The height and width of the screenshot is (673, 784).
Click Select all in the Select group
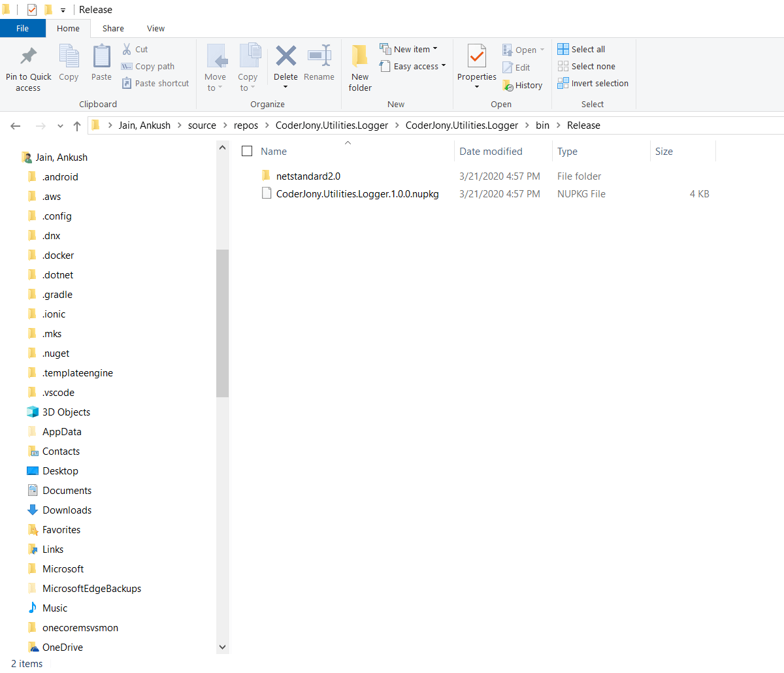tap(581, 48)
